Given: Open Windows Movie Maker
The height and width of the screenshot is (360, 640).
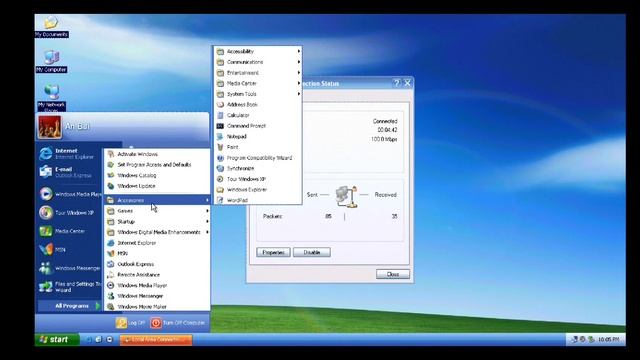Looking at the screenshot, I should coord(157,306).
